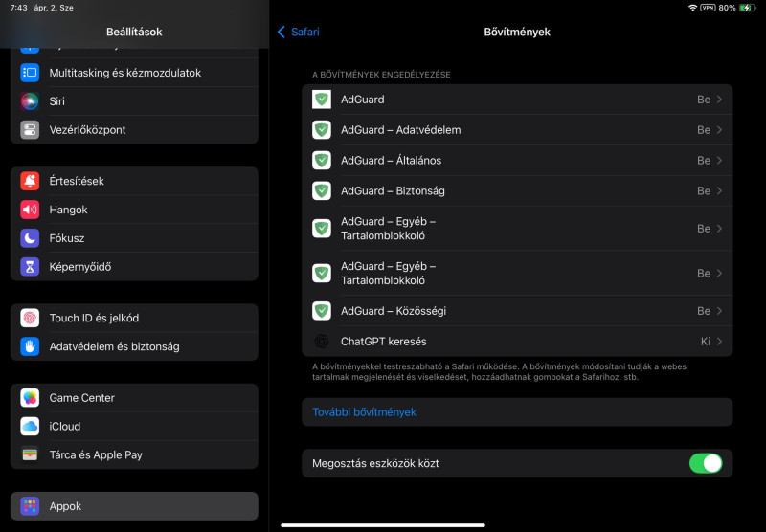766x532 pixels.
Task: Tap the shield icon of plain AdGuard row
Action: point(322,100)
